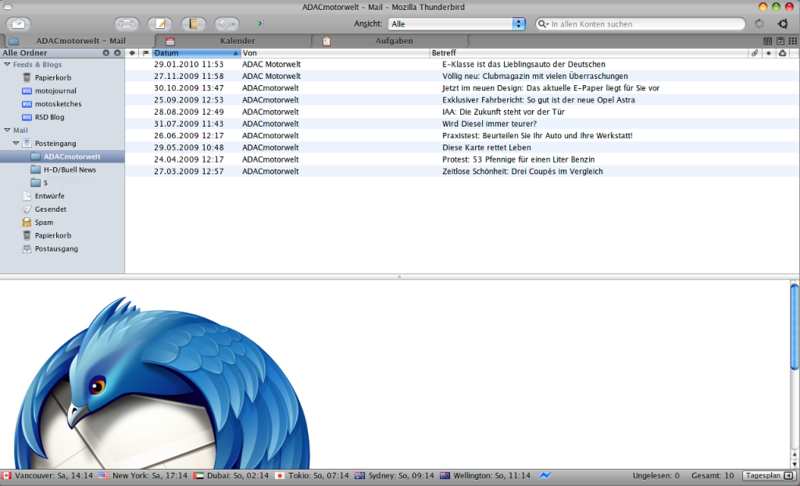
Task: Collapse the Feeds & Blogs account
Action: (7, 64)
